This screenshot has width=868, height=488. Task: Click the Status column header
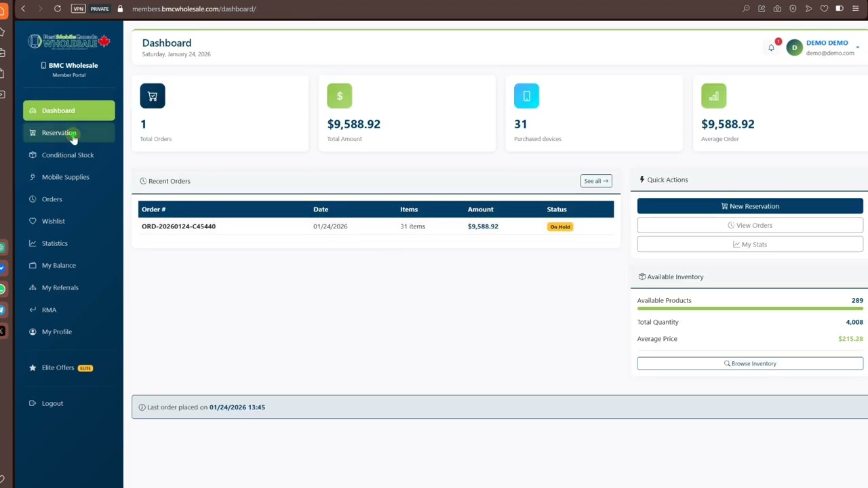click(x=557, y=209)
